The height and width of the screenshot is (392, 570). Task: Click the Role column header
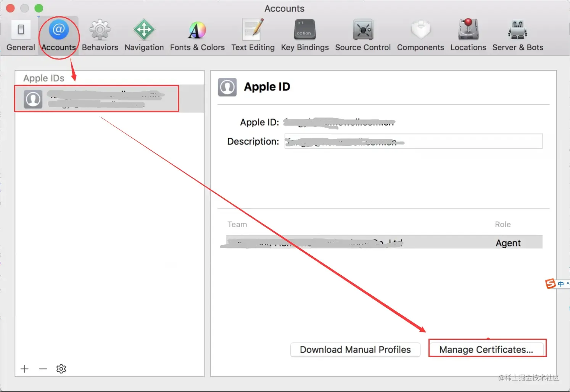coord(503,225)
